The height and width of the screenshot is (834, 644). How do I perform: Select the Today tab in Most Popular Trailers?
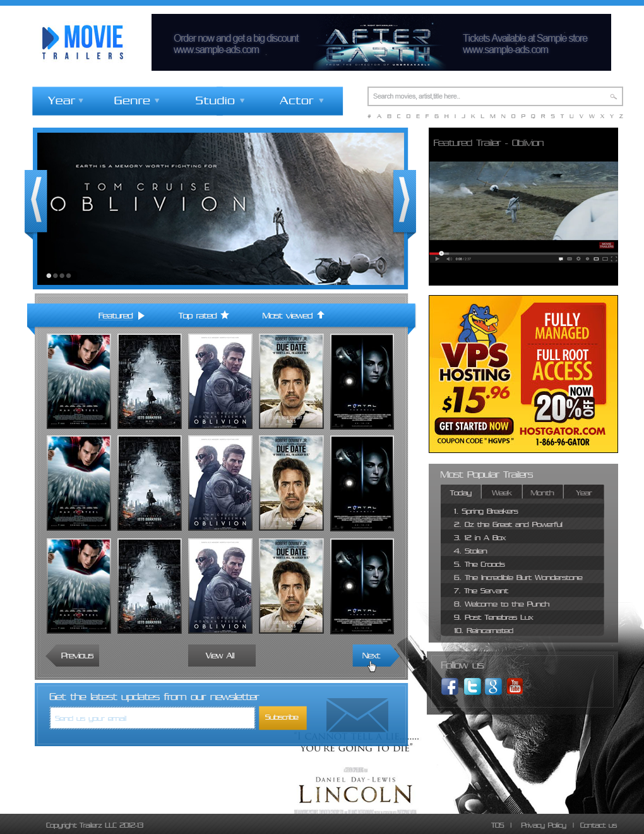click(461, 493)
